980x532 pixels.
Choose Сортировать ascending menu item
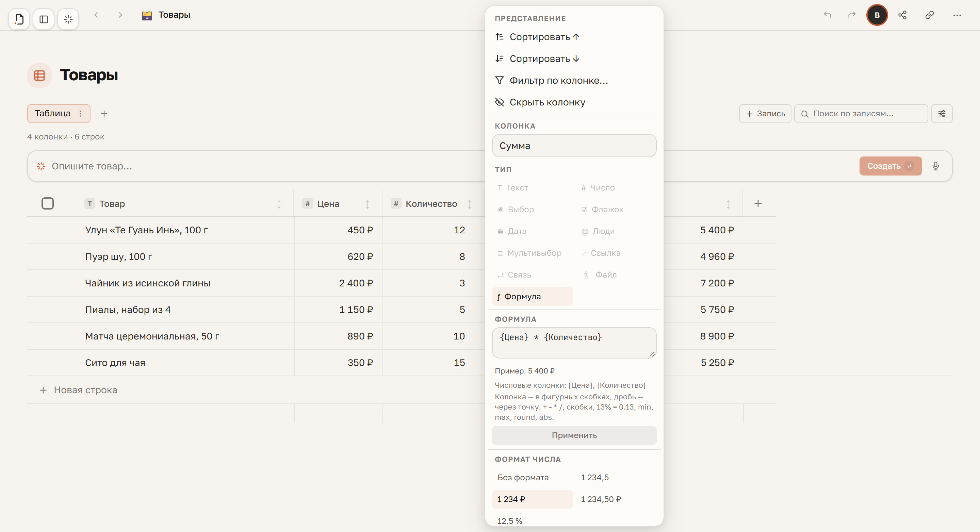pos(574,37)
